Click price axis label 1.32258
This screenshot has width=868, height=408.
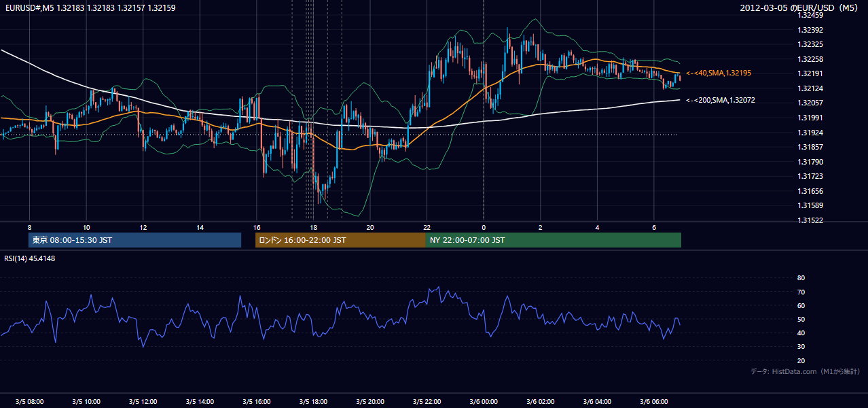810,59
